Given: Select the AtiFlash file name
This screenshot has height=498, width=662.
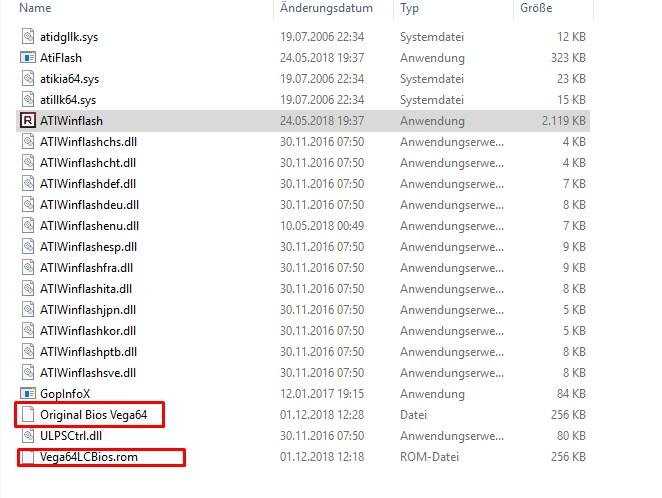Looking at the screenshot, I should coord(61,58).
